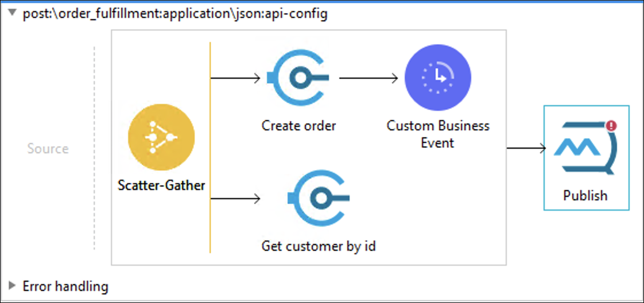Screen dimensions: 644x303
Task: Click the Source placeholder area
Action: click(x=48, y=148)
